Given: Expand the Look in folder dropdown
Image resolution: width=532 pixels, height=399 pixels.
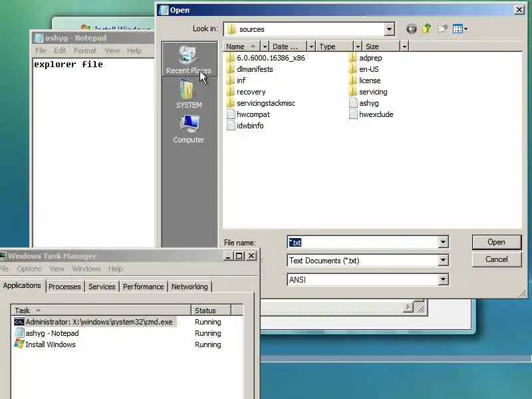Looking at the screenshot, I should (x=389, y=29).
